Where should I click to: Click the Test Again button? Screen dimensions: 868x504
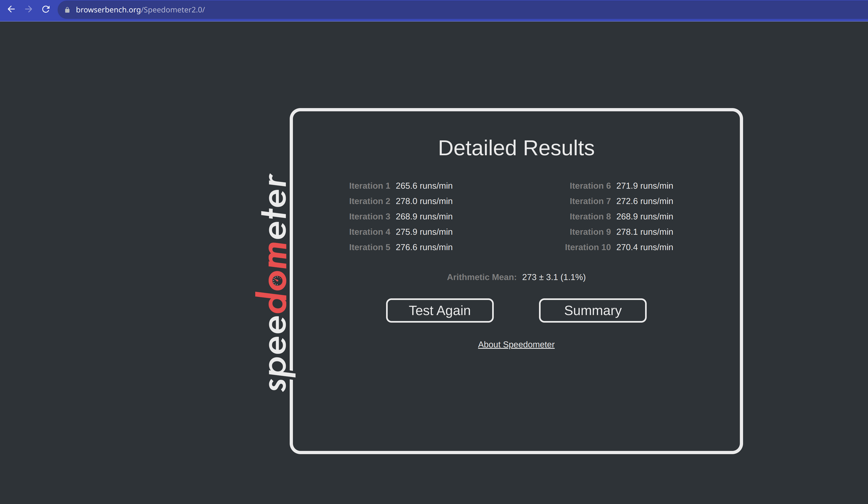[439, 310]
